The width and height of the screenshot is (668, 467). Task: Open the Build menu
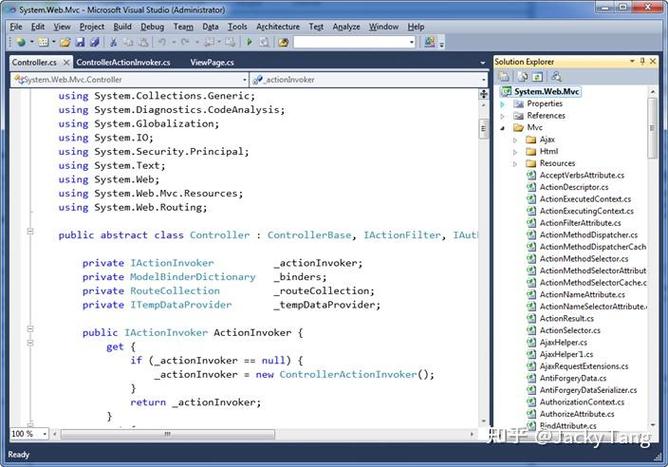tap(122, 26)
